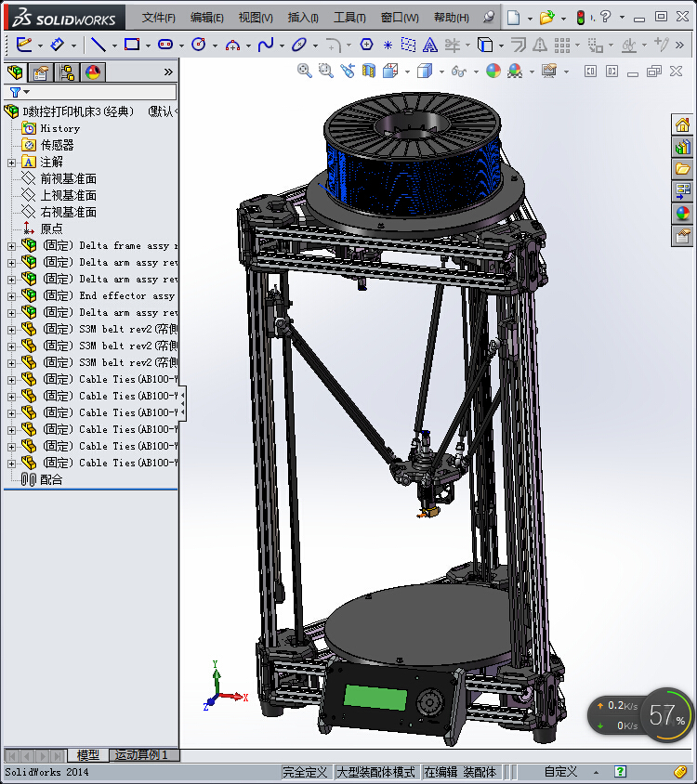Select the 右视基准面 plane
Image resolution: width=697 pixels, height=784 pixels.
coord(68,213)
